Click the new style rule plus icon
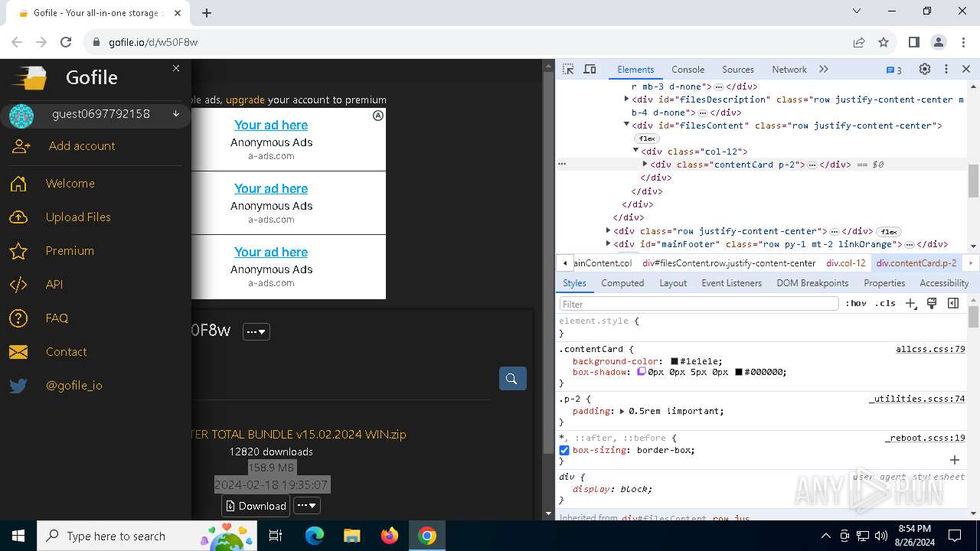The image size is (980, 551). [911, 304]
